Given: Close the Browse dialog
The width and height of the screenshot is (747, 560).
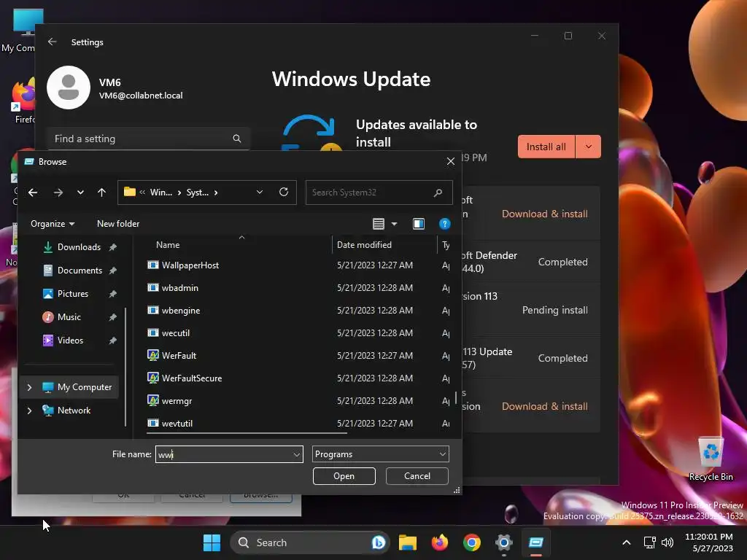Looking at the screenshot, I should point(451,161).
